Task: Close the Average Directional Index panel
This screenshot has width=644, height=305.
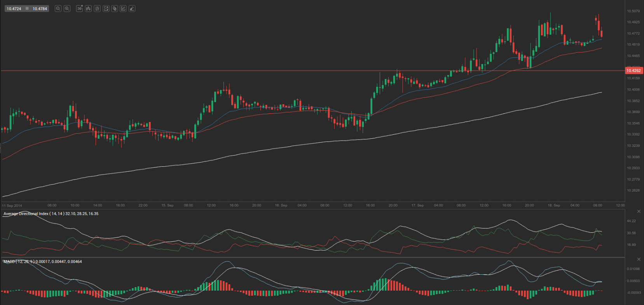Action: tap(639, 211)
